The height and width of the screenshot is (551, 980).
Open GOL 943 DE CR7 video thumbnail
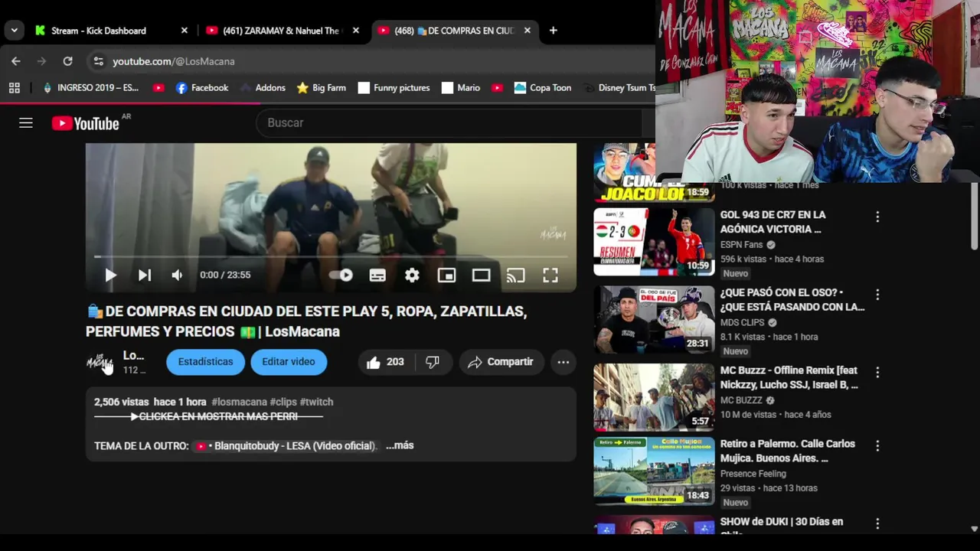(654, 242)
